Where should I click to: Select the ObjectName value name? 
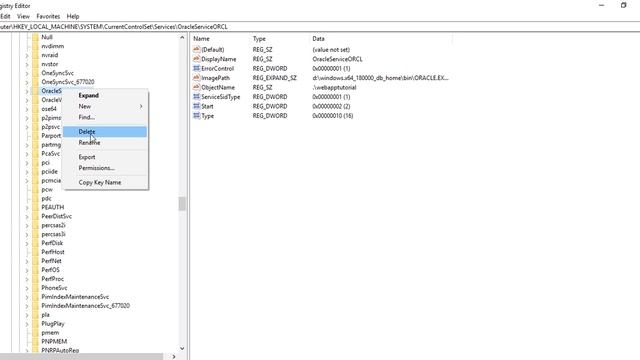[218, 87]
